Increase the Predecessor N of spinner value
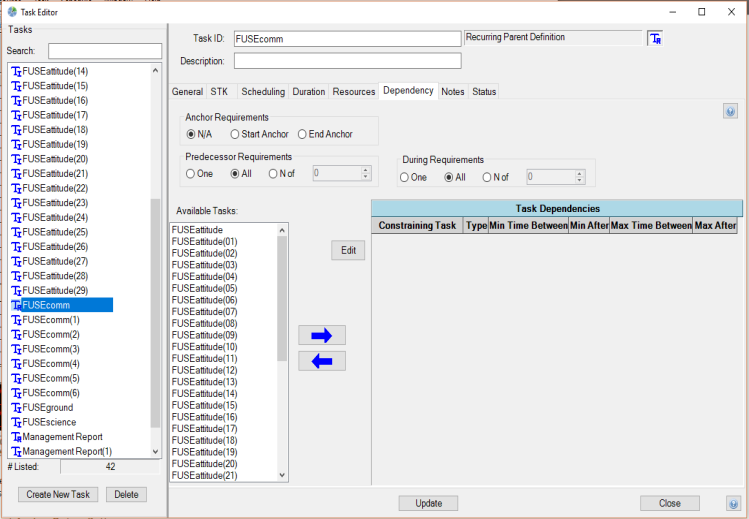 tap(366, 170)
